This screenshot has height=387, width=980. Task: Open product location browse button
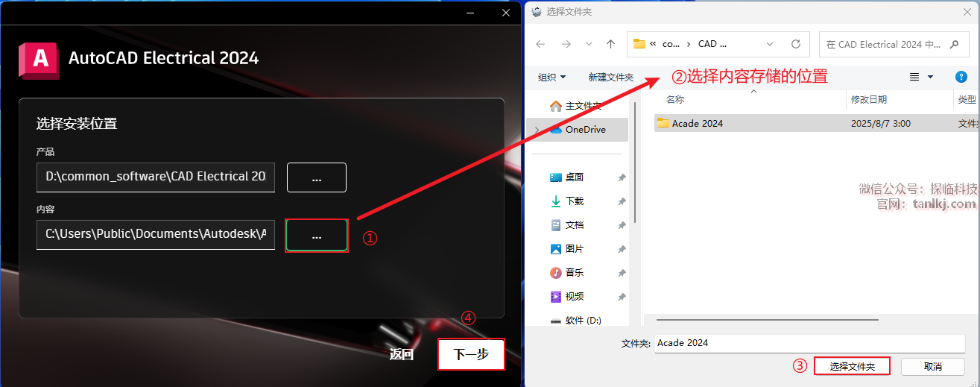coord(317,177)
